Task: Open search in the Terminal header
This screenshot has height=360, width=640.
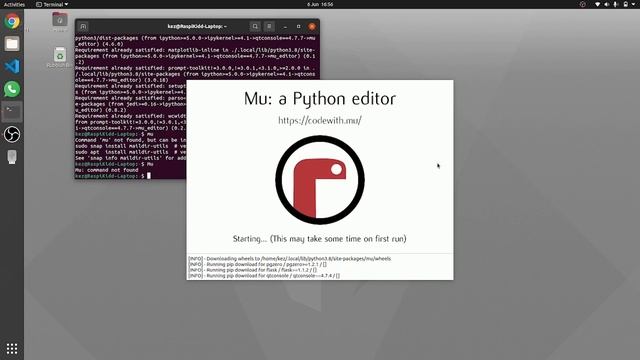Action: [255, 27]
